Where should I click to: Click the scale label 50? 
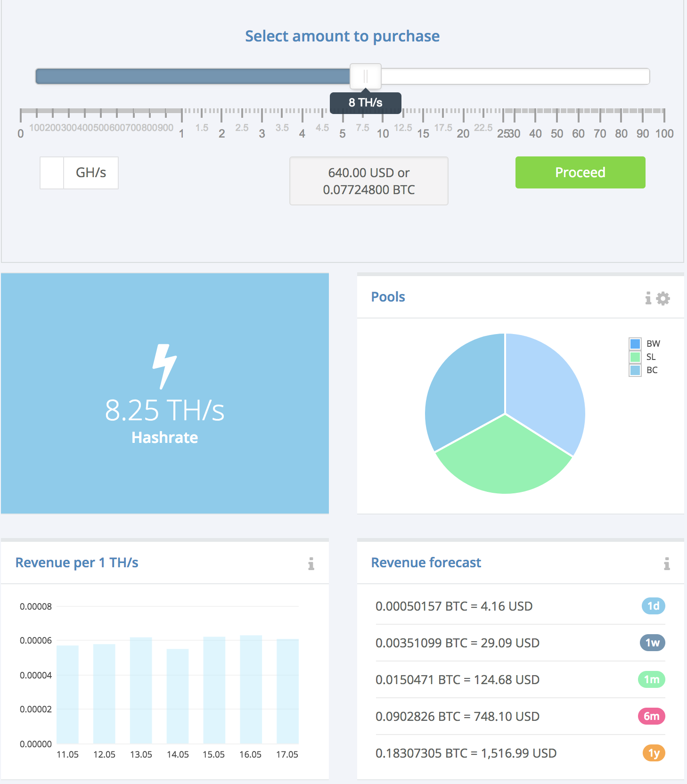[557, 134]
